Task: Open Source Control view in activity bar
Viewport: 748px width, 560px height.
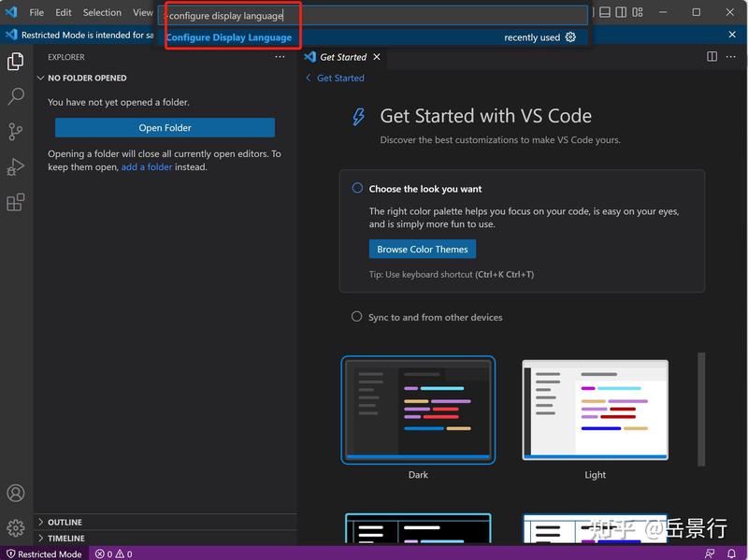Action: 15,132
